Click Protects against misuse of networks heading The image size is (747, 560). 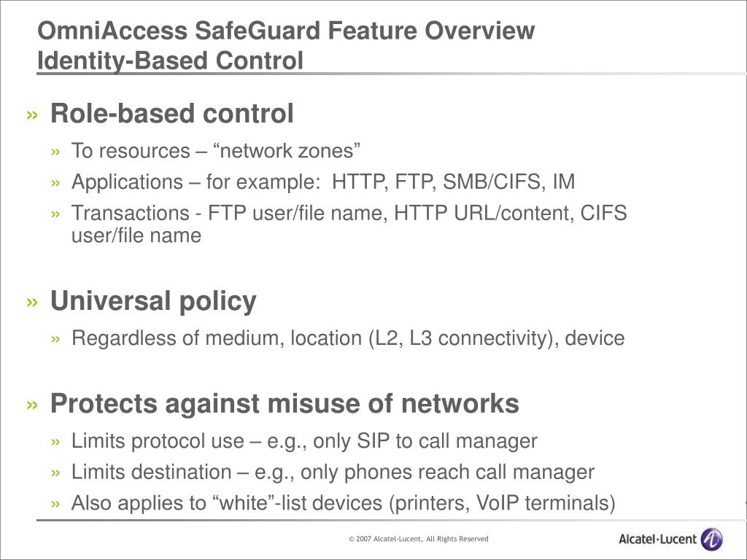pos(285,404)
